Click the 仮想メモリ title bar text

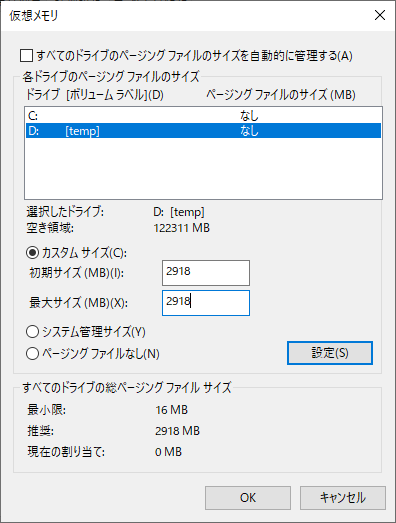pos(34,16)
